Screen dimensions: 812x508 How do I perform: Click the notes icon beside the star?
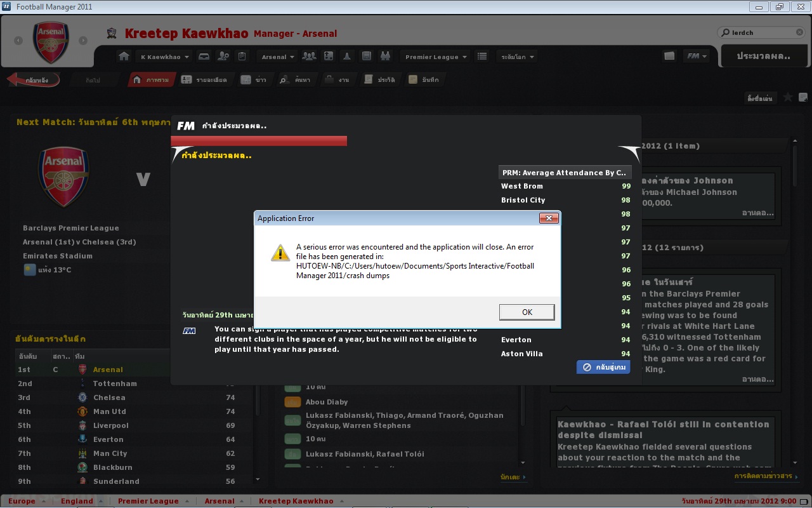point(803,98)
